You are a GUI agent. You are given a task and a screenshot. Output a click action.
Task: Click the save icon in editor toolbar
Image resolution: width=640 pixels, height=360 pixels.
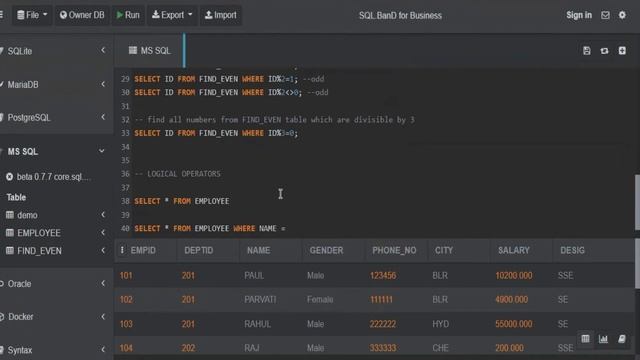(x=587, y=51)
